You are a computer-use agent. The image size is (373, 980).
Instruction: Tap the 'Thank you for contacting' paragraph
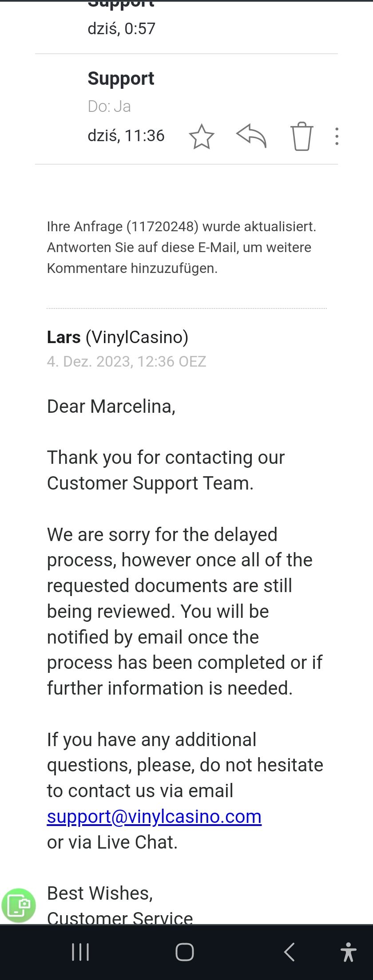[166, 470]
